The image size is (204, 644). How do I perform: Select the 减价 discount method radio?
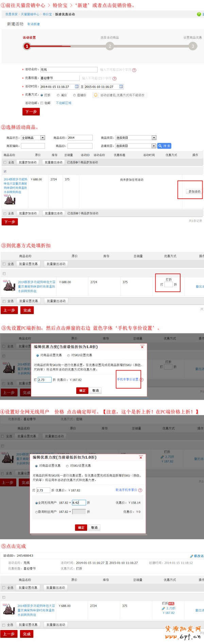click(x=58, y=95)
